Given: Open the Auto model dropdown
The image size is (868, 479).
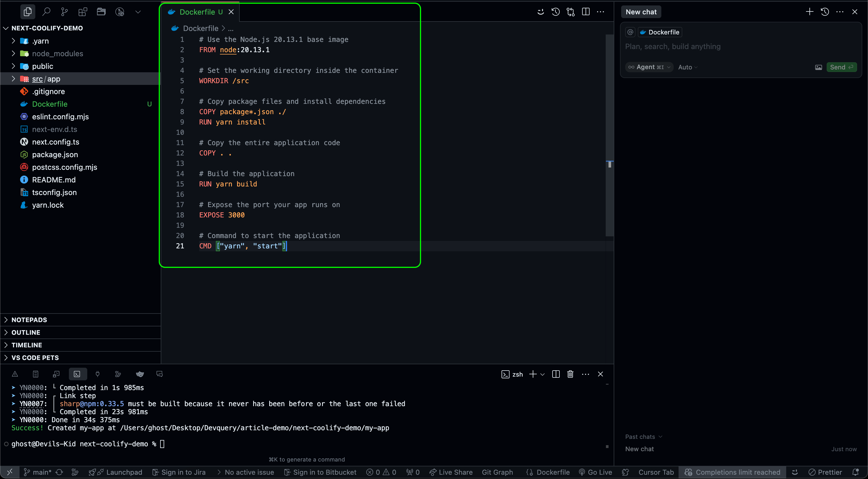Looking at the screenshot, I should pos(687,67).
